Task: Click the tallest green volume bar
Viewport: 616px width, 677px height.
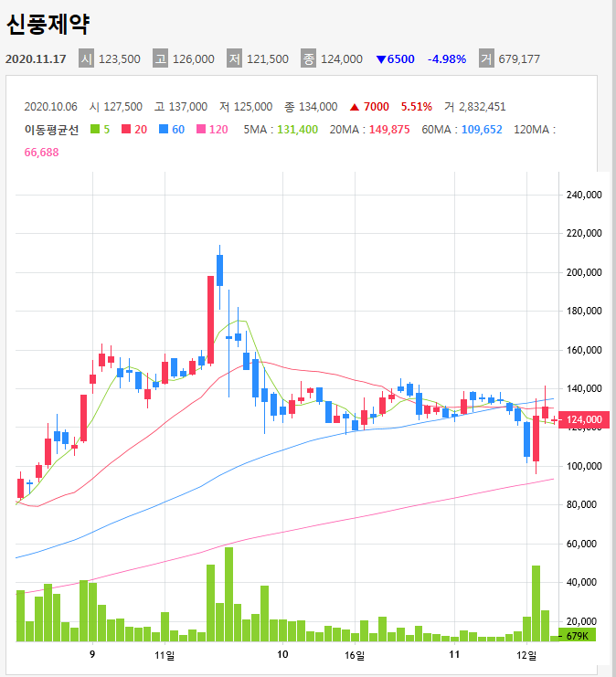Action: (229, 595)
